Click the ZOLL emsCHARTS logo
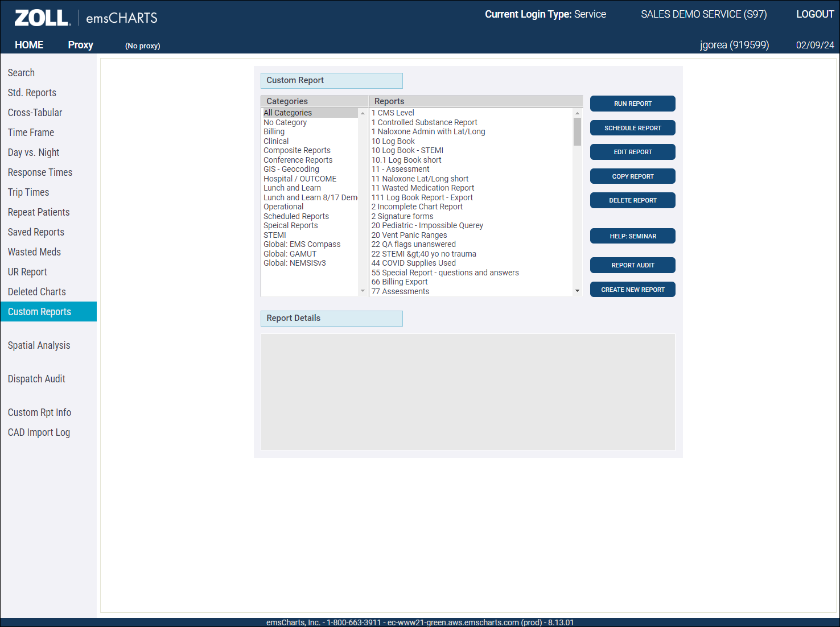This screenshot has height=627, width=840. tap(86, 18)
